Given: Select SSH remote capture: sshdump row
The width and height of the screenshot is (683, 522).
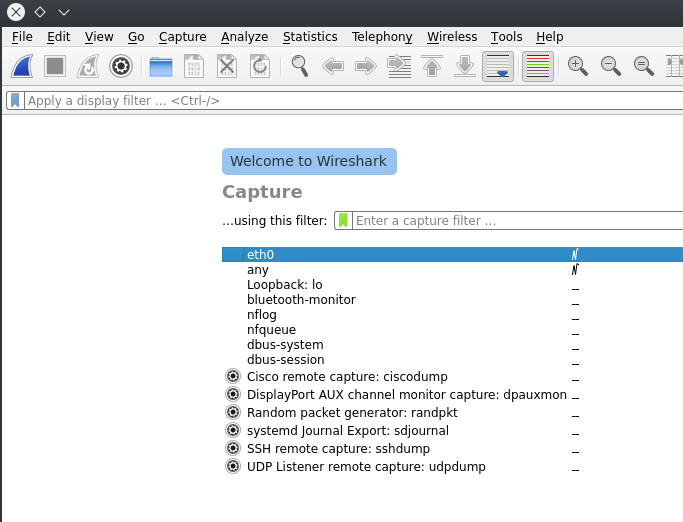Looking at the screenshot, I should (453, 448).
